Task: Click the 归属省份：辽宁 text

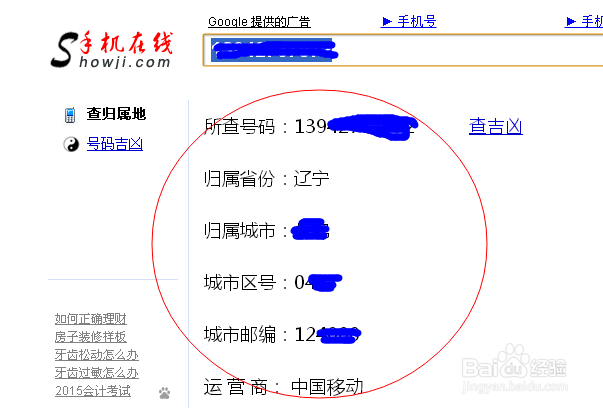Action: tap(267, 179)
